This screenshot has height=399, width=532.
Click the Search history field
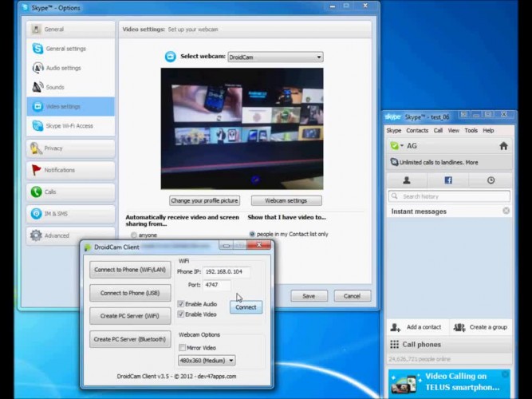click(449, 196)
